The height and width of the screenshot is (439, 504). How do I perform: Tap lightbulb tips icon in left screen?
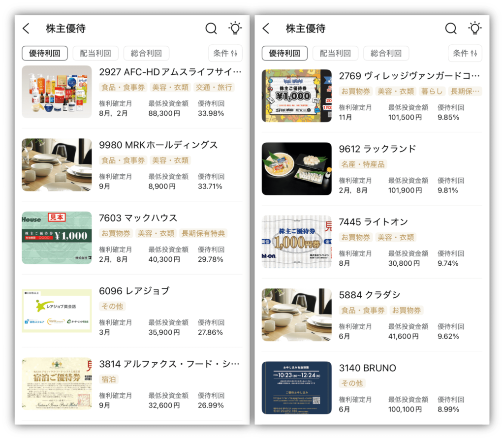tap(235, 28)
